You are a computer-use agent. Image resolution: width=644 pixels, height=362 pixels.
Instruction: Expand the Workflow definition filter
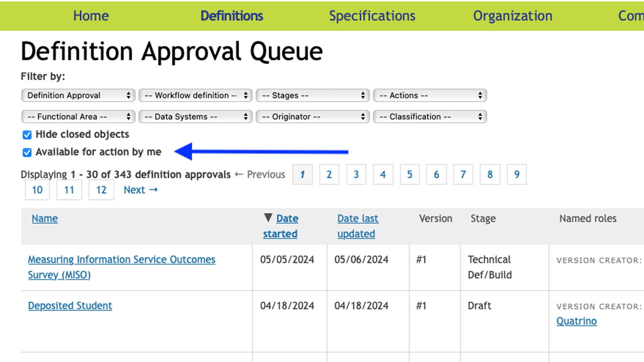point(195,95)
